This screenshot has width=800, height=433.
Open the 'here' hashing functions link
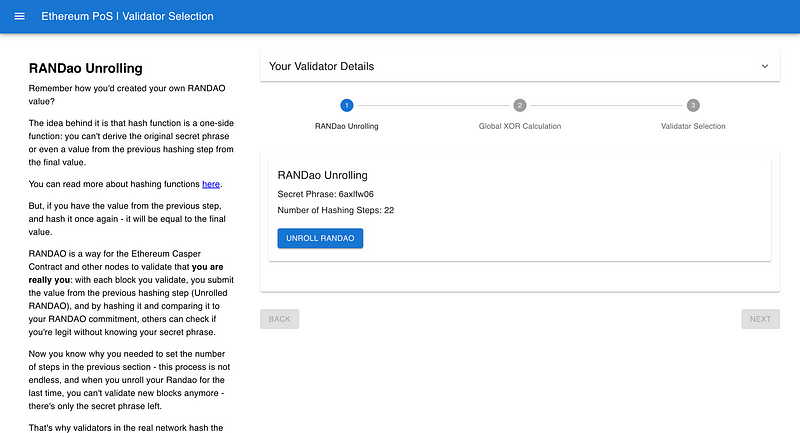211,184
